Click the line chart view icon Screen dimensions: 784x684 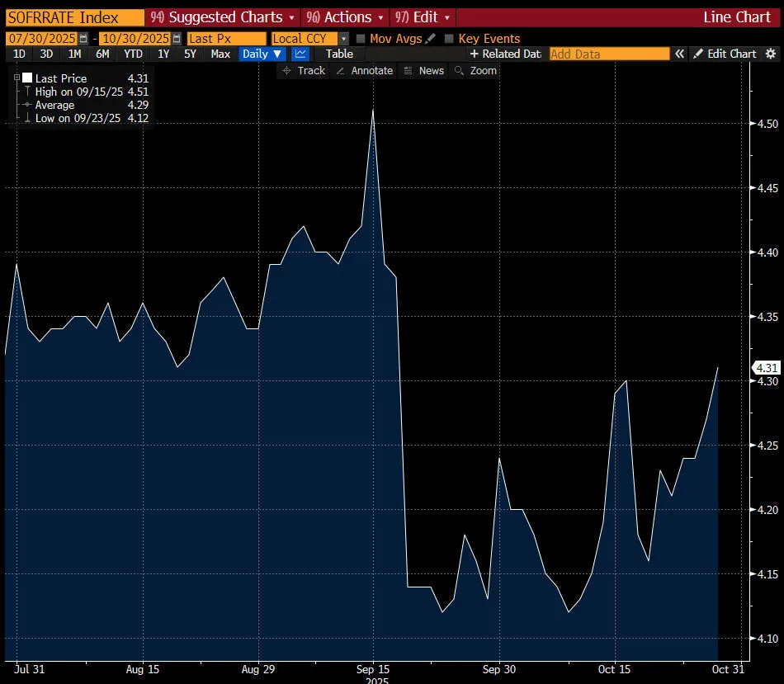[300, 54]
